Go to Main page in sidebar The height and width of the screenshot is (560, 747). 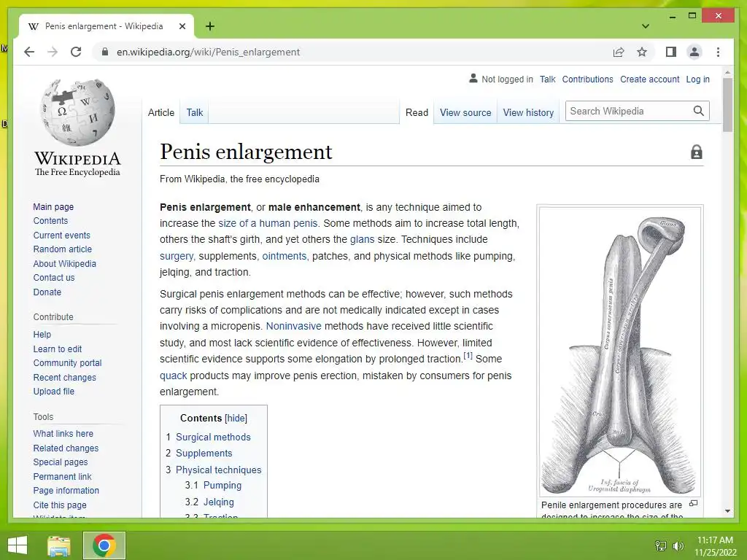pos(53,206)
